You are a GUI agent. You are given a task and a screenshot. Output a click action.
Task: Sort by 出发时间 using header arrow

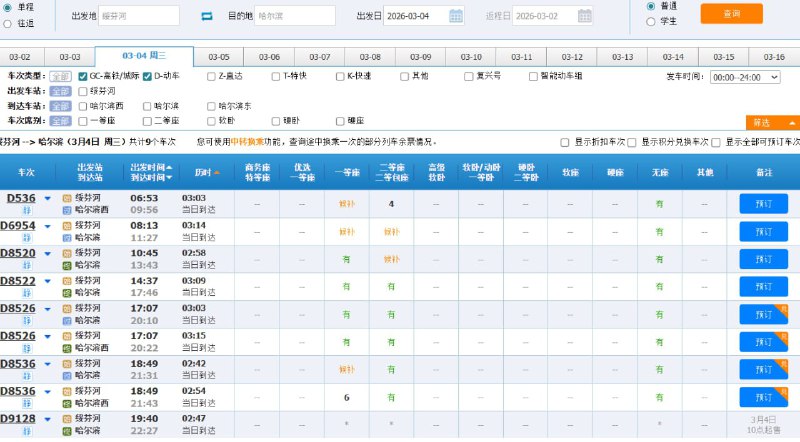click(169, 166)
